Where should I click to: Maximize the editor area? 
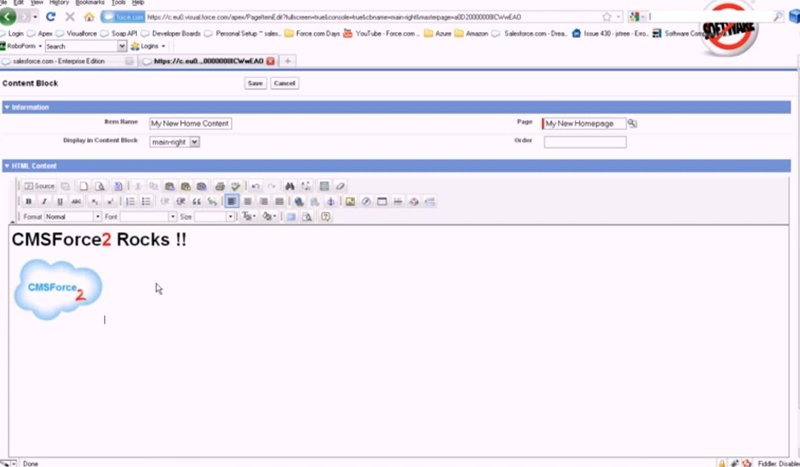[291, 217]
